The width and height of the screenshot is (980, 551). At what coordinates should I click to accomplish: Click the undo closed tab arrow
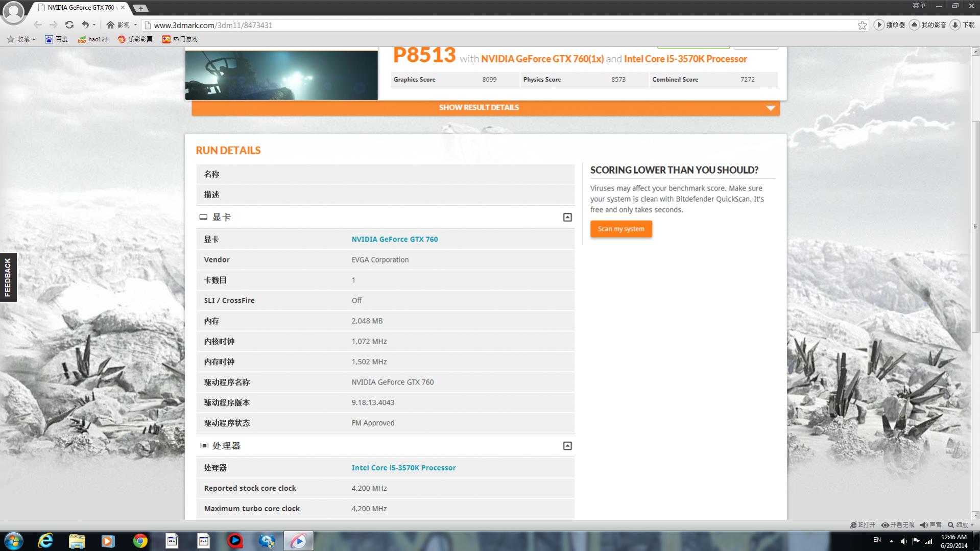(85, 25)
